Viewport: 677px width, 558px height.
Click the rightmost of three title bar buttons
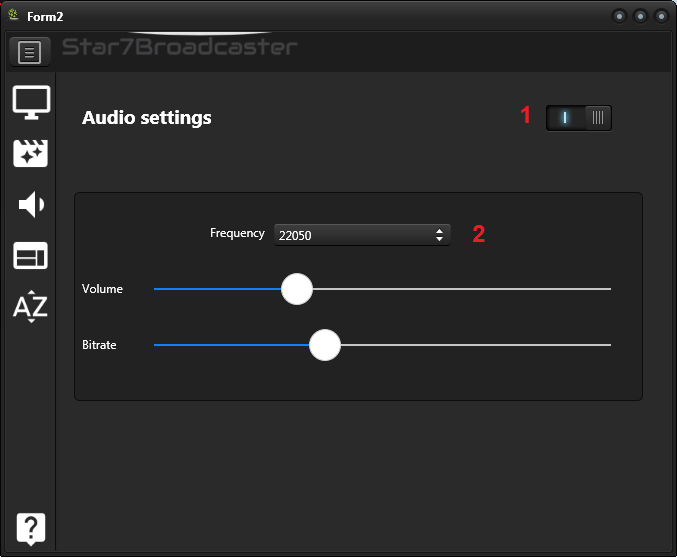click(661, 16)
